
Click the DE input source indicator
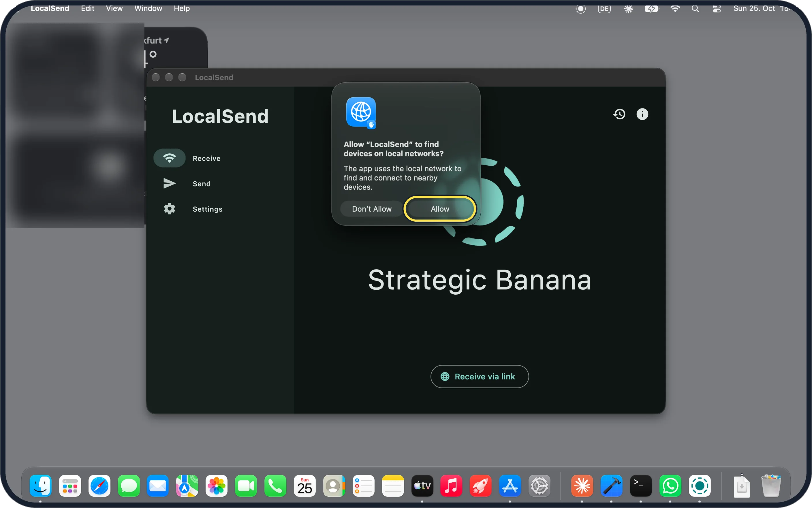(x=604, y=9)
